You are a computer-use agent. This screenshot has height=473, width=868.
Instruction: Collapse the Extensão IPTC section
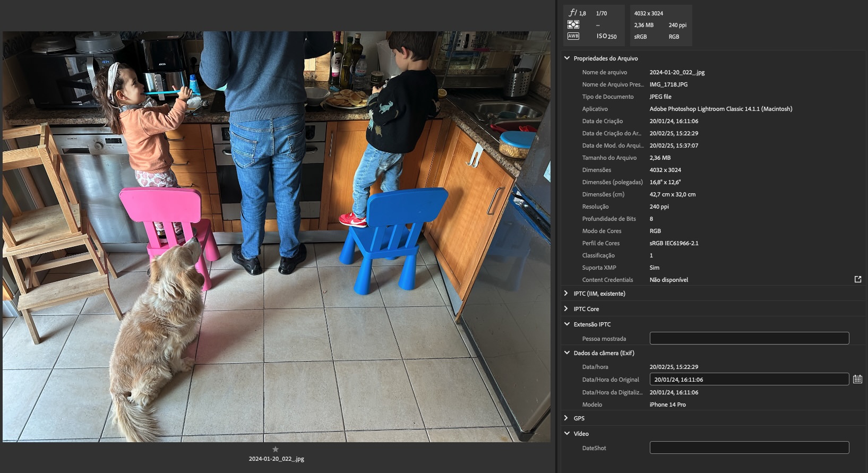(567, 324)
